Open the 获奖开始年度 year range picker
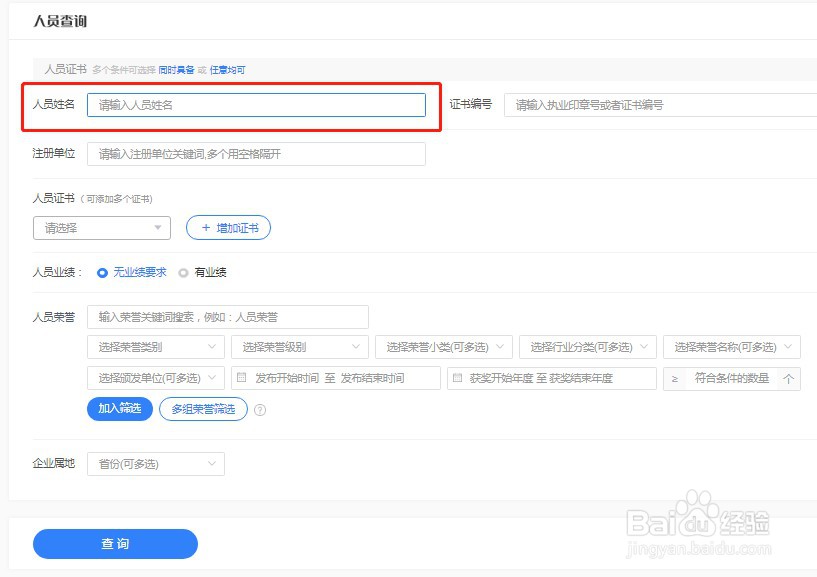The image size is (817, 577). (552, 378)
